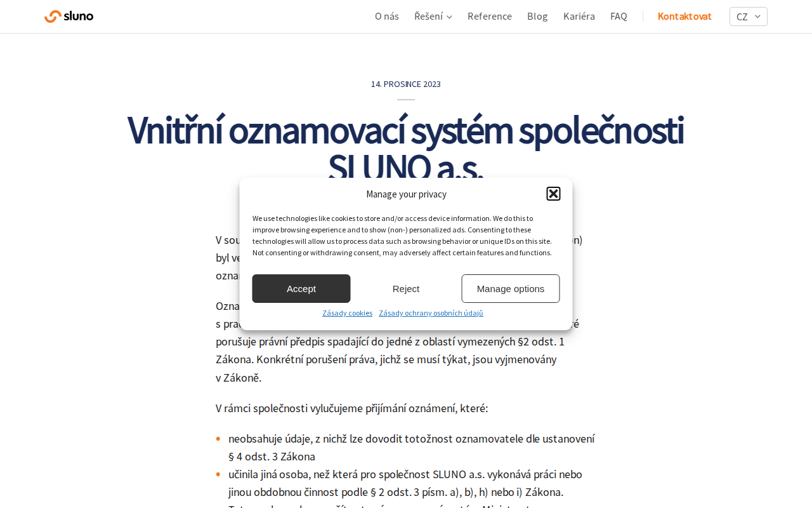Open the Sluno logo homepage link

(x=69, y=17)
